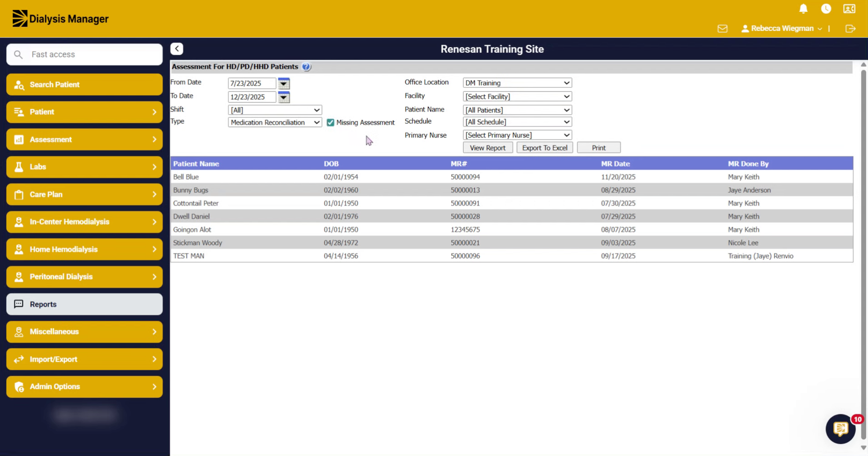Open the mail envelope icon
868x456 pixels.
[722, 29]
